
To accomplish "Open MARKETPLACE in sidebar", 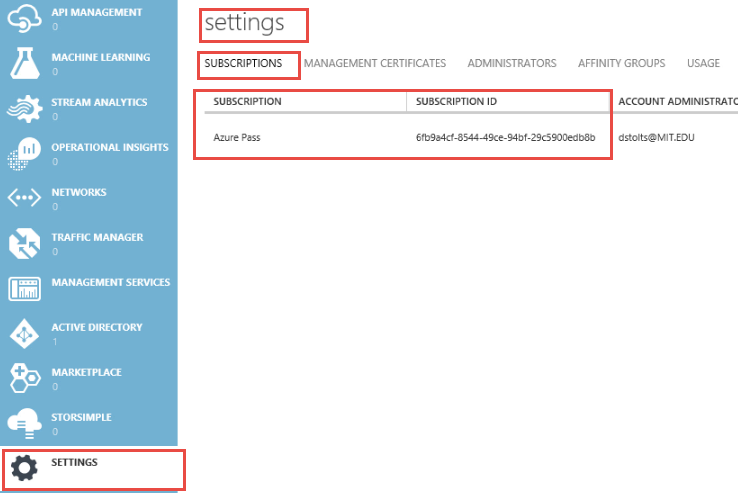I will pyautogui.click(x=89, y=378).
